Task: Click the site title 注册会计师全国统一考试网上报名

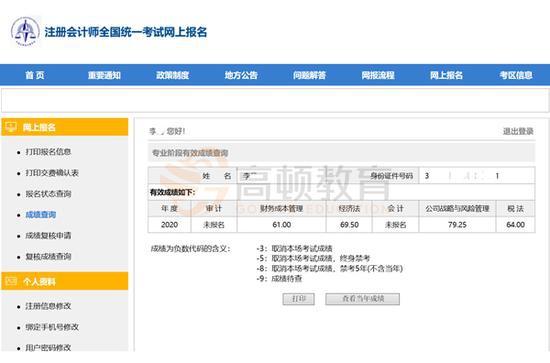Action: tap(126, 32)
